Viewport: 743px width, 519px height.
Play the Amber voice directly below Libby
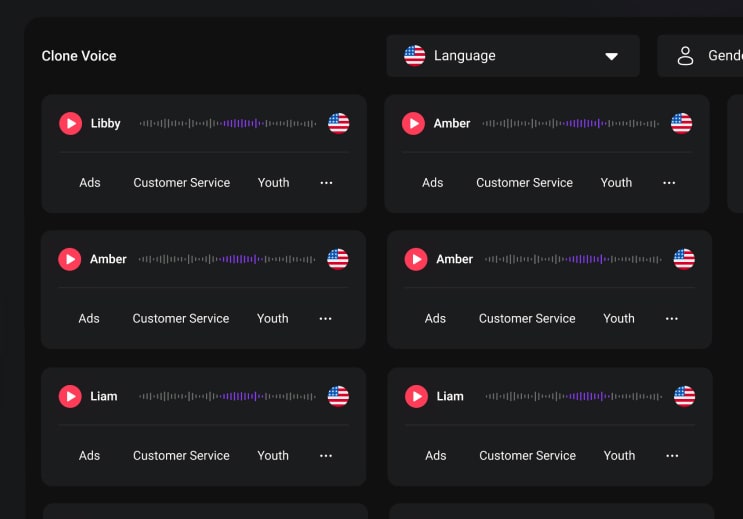coord(70,259)
